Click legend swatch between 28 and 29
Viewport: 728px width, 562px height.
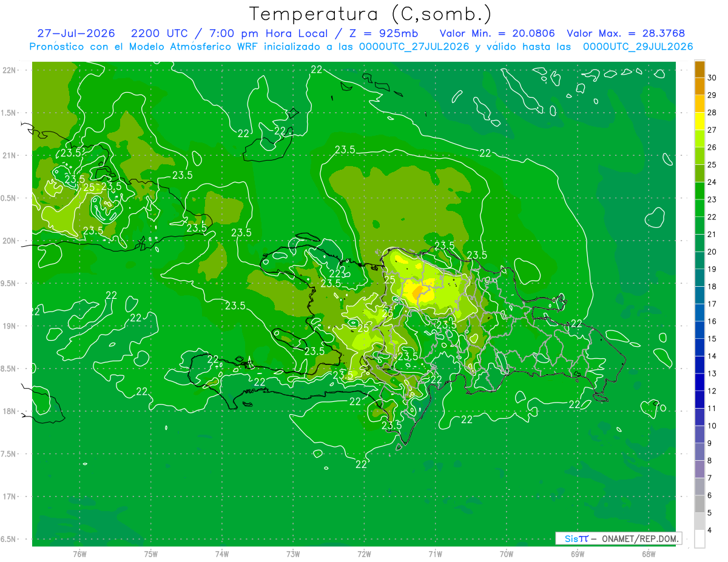699,104
